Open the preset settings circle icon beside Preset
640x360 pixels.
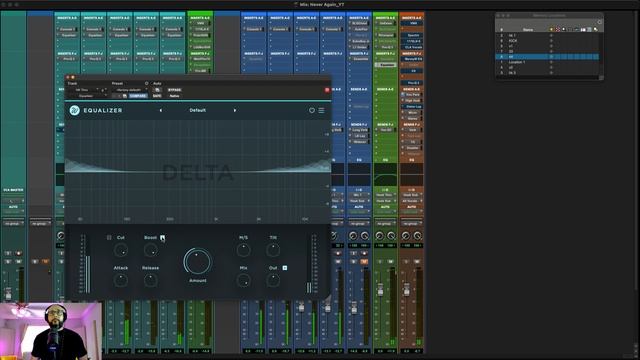tap(147, 83)
